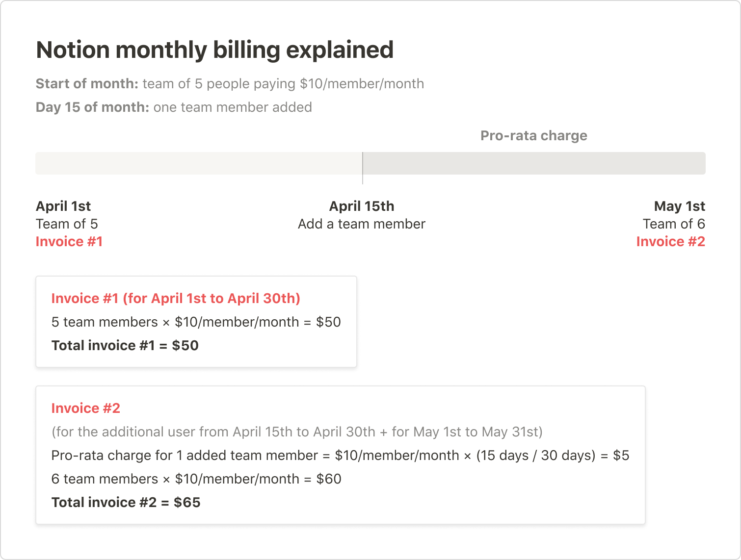Click the April 15th timeline divider marker
741x560 pixels.
tap(363, 168)
